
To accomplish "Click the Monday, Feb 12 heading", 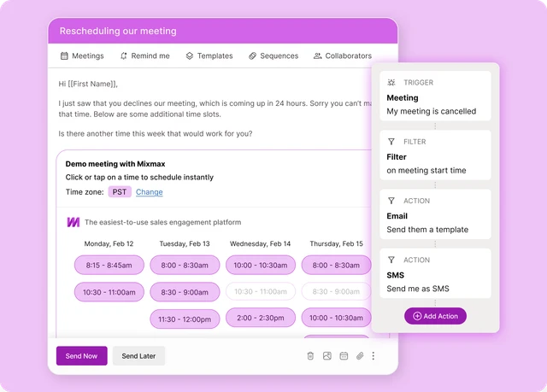I will tap(109, 243).
